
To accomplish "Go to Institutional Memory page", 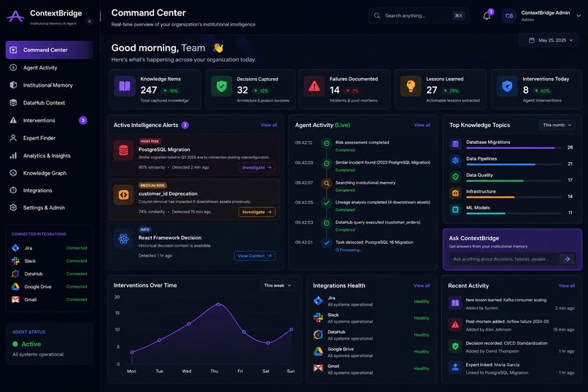I will point(49,85).
